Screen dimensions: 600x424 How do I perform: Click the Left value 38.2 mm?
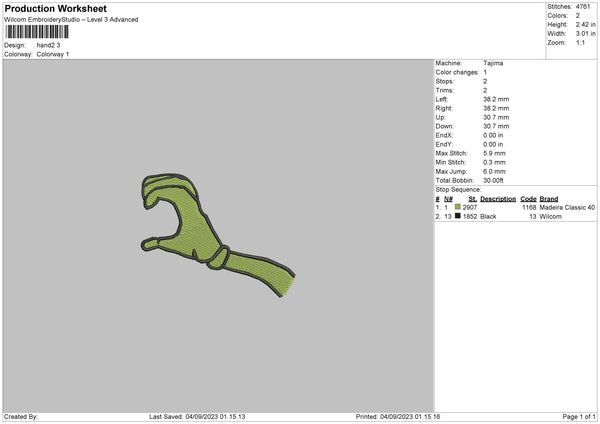[496, 99]
